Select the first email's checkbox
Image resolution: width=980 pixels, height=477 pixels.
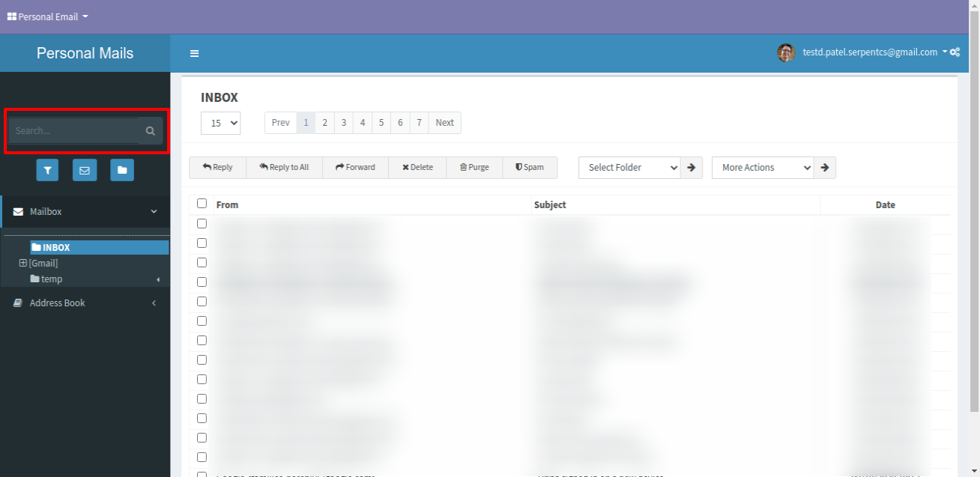click(x=202, y=223)
